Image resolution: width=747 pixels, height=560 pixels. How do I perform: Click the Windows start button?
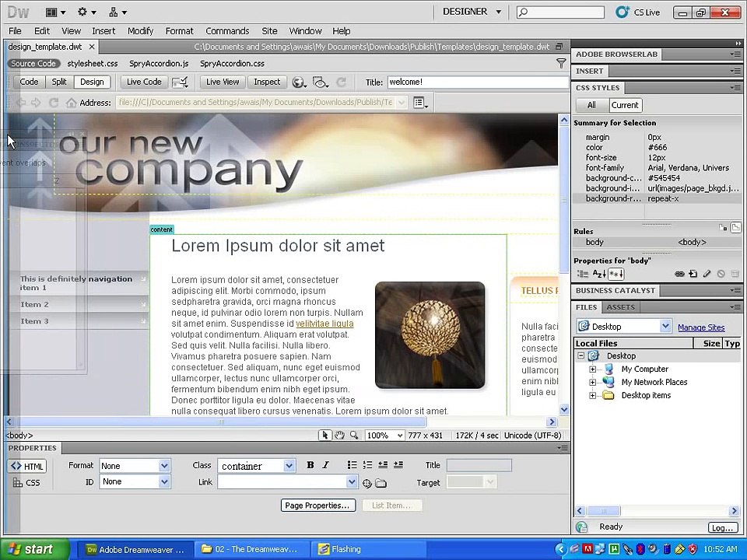click(x=33, y=549)
